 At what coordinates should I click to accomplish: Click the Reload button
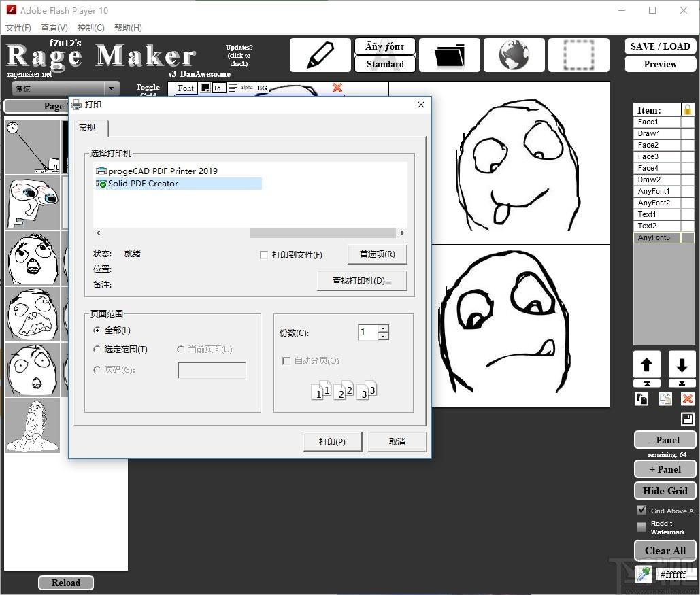click(65, 583)
